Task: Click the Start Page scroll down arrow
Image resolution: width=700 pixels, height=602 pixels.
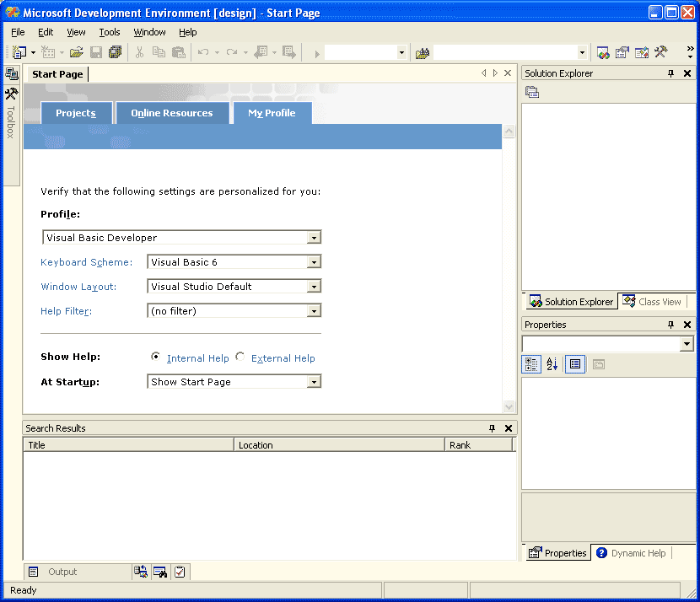Action: [x=509, y=406]
